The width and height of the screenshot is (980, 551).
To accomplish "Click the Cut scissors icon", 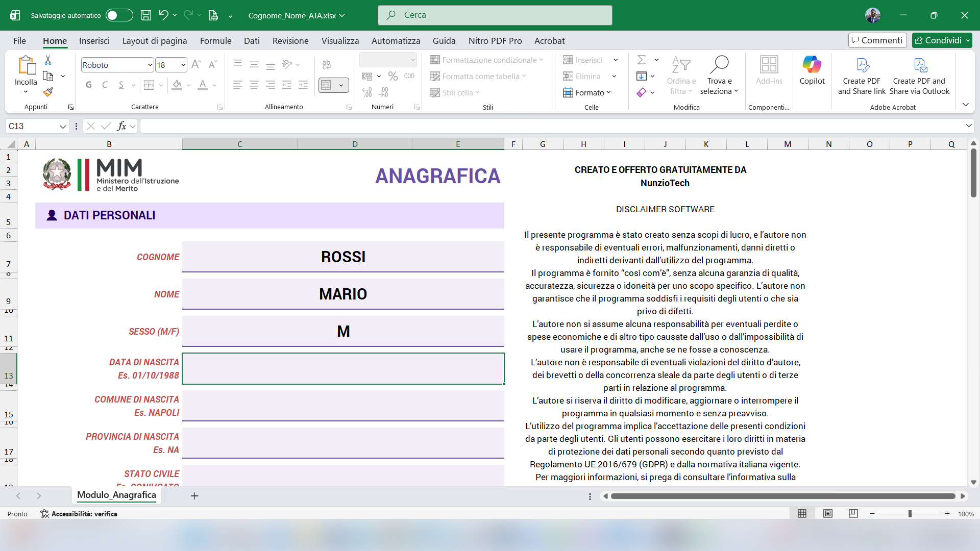I will (48, 60).
